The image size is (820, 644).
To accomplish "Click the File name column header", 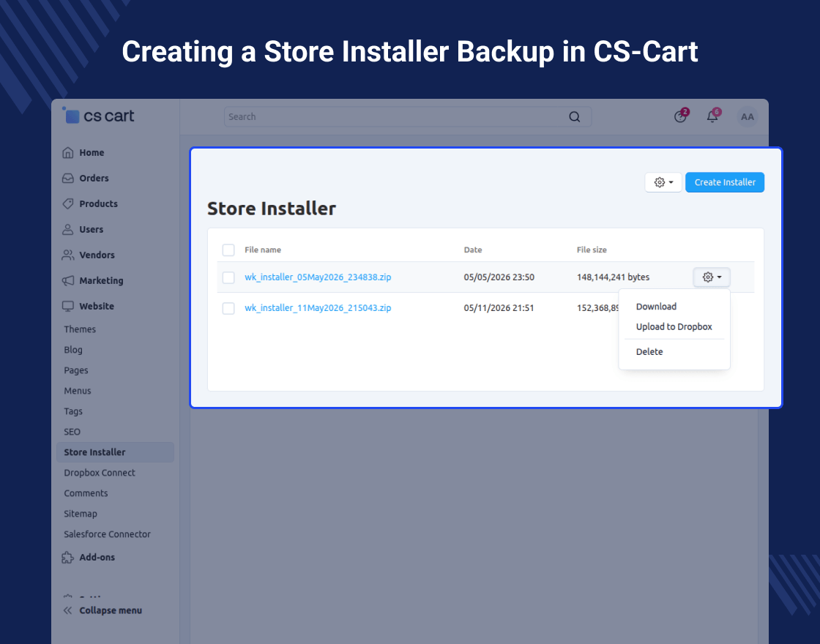I will (x=263, y=250).
